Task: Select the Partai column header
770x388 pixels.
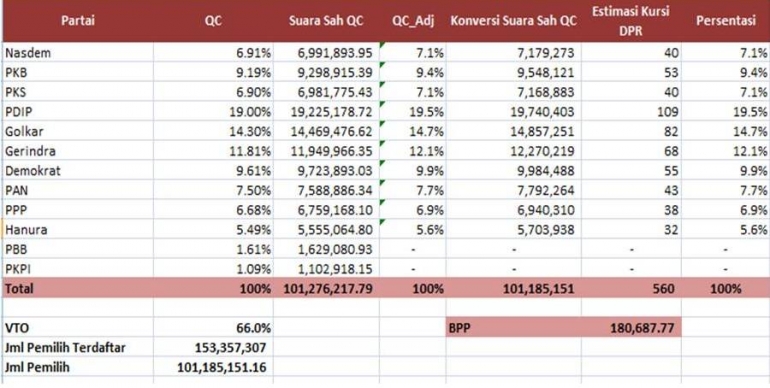Action: pos(78,21)
